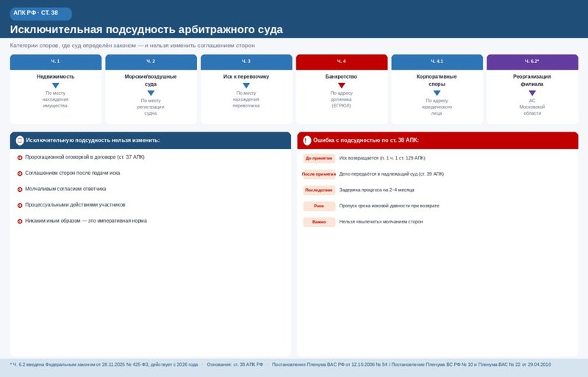Click the text По месту регистрации судна
Image resolution: width=588 pixels, height=377 pixels.
tap(151, 107)
